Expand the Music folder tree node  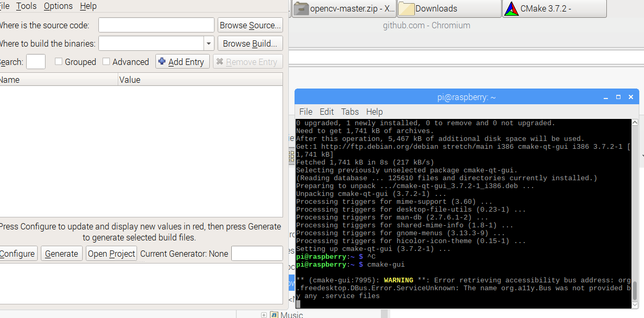pyautogui.click(x=264, y=315)
